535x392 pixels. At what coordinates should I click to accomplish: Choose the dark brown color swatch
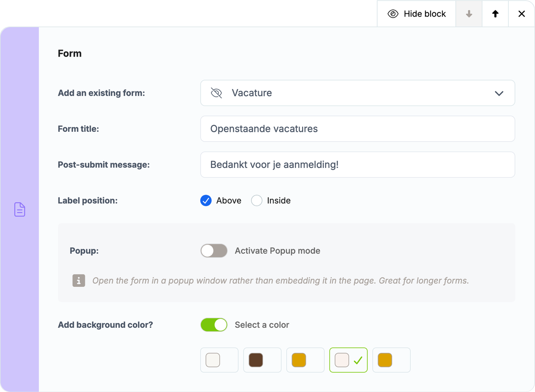click(x=262, y=360)
